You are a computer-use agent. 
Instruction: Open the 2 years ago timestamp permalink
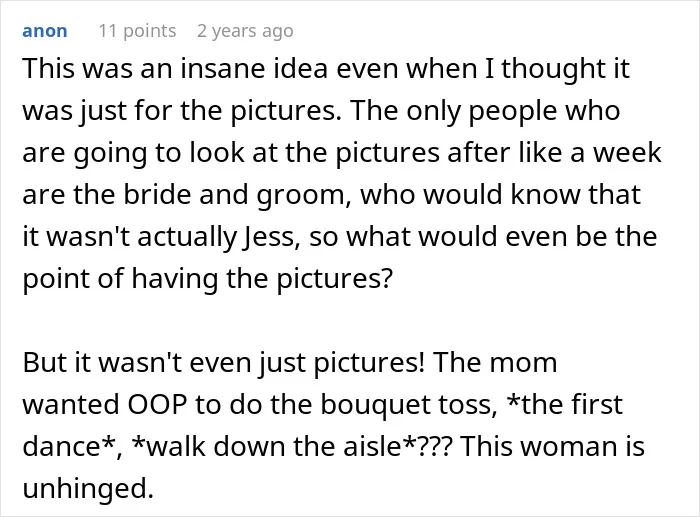point(245,31)
